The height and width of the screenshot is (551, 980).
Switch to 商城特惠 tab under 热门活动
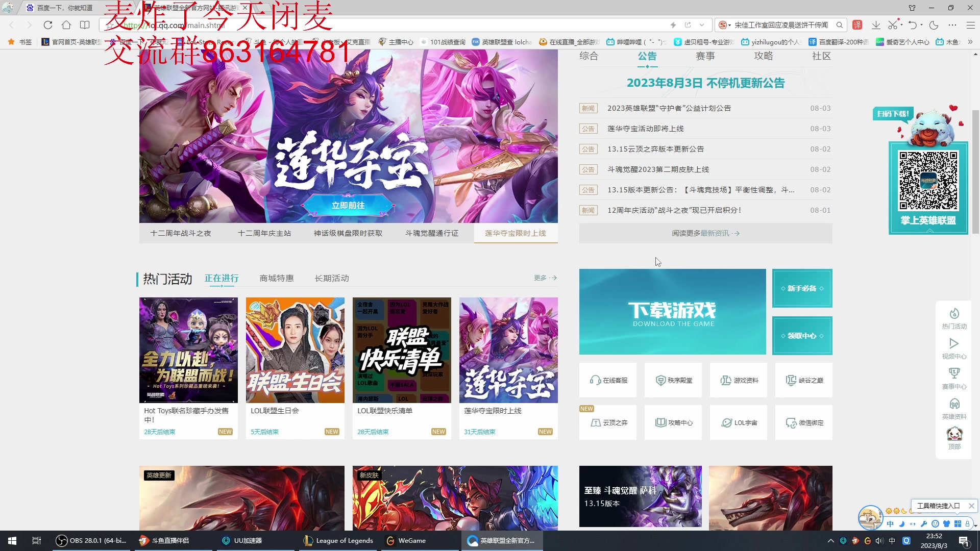pyautogui.click(x=276, y=278)
